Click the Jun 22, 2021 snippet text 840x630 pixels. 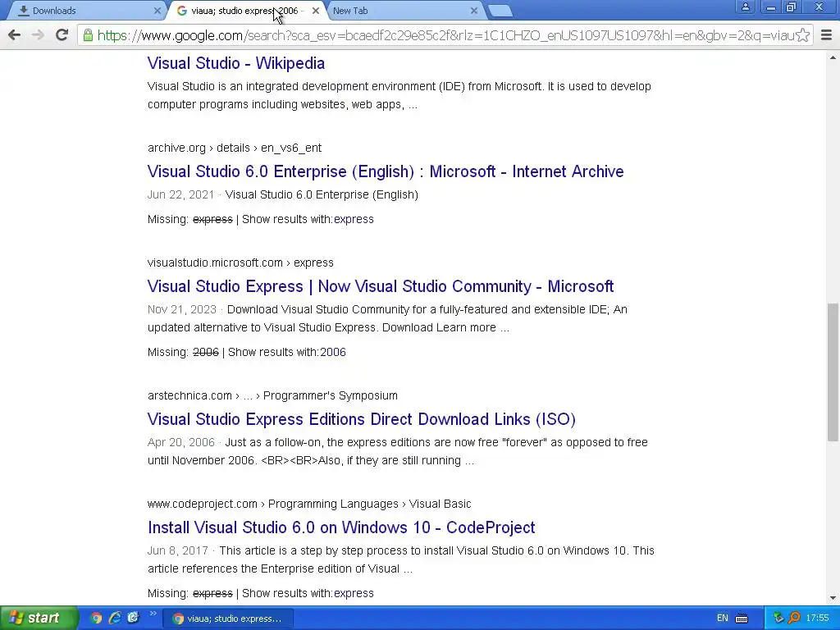pyautogui.click(x=283, y=194)
